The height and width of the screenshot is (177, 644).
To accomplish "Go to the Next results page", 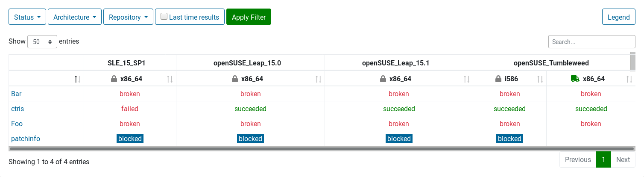I will (x=623, y=159).
